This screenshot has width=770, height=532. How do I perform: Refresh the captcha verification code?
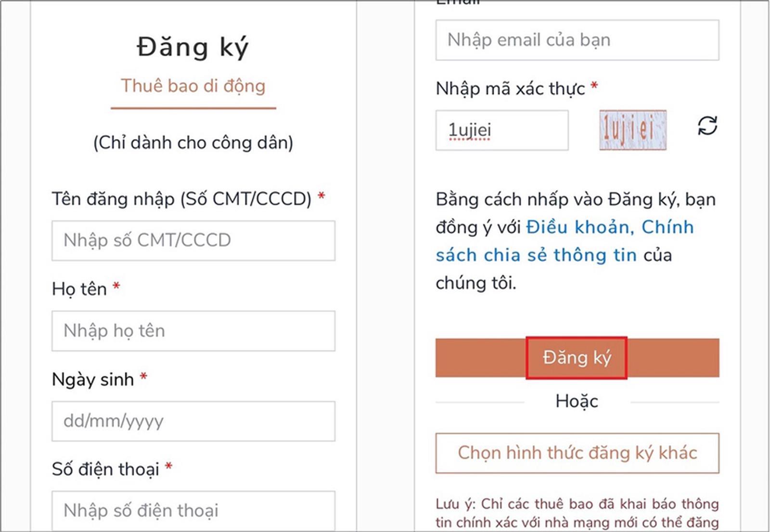tap(707, 126)
